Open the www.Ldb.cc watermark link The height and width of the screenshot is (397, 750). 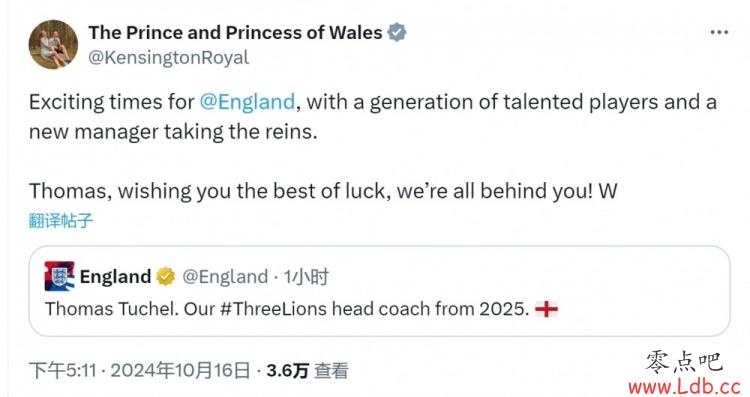click(x=684, y=386)
